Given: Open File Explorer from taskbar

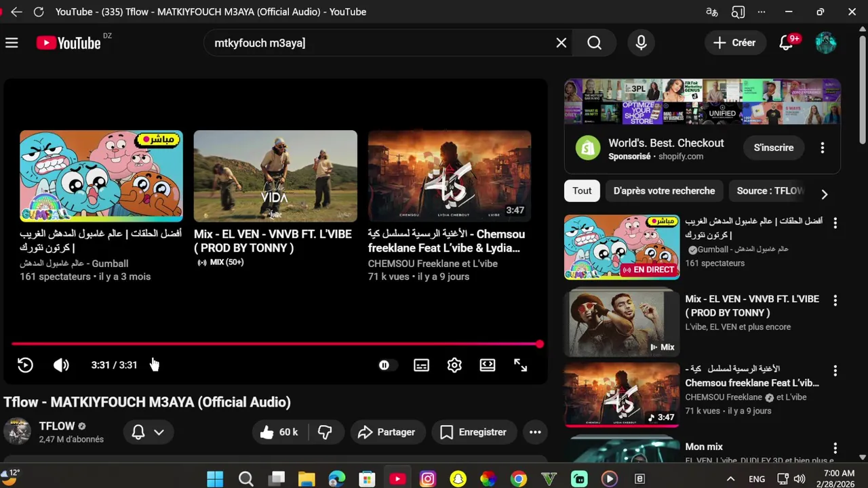Looking at the screenshot, I should tap(307, 479).
